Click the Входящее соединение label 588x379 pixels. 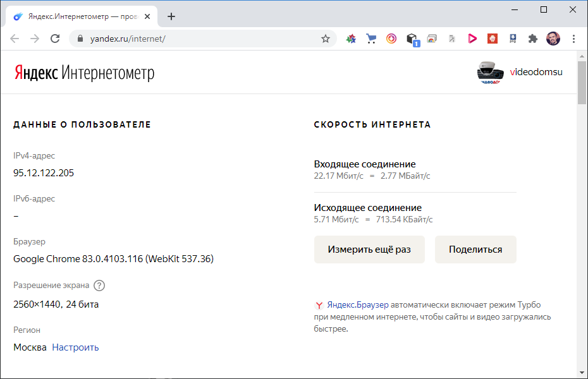tap(365, 164)
